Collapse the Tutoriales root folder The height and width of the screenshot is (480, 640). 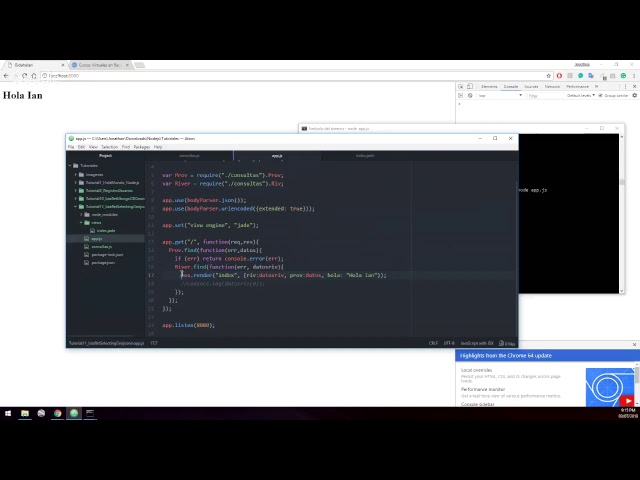coord(70,166)
